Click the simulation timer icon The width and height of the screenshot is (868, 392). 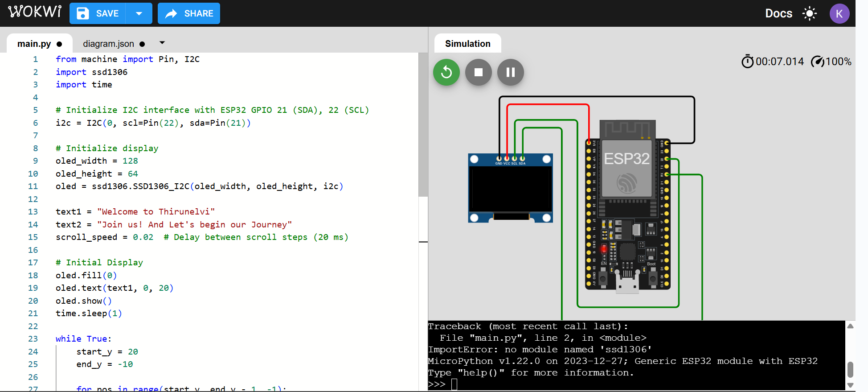click(747, 62)
